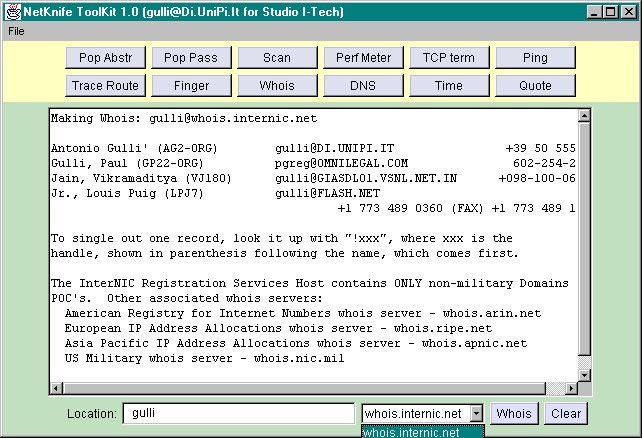Image resolution: width=642 pixels, height=438 pixels.
Task: Click the 'Jain, Vikramaditya (VJ180)' record
Action: point(141,178)
